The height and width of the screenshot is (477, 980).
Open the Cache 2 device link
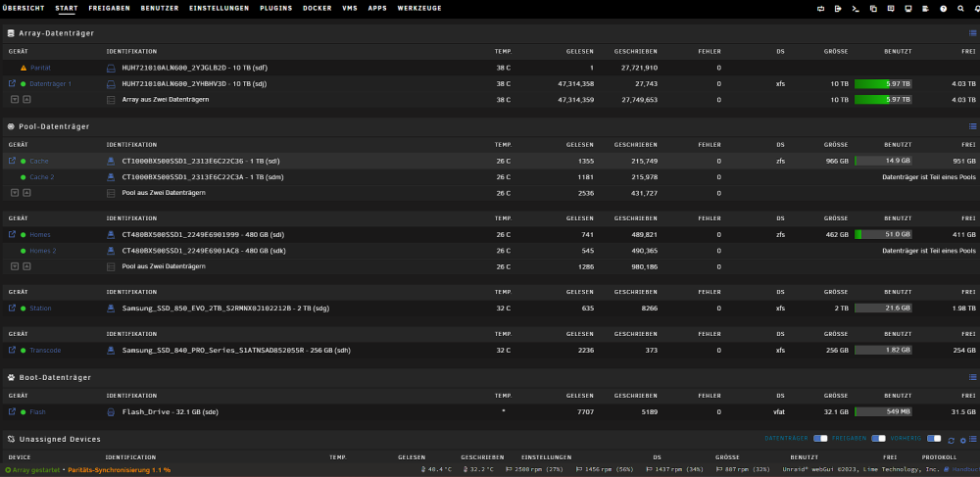point(42,177)
